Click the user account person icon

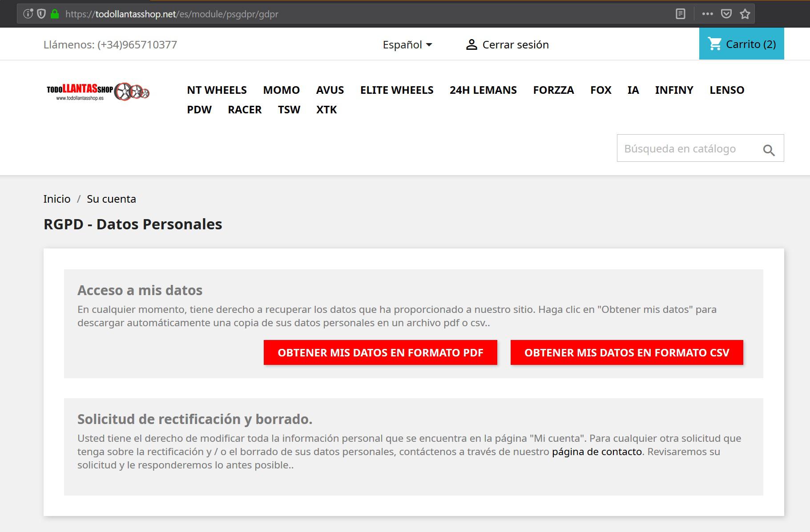[x=471, y=44]
